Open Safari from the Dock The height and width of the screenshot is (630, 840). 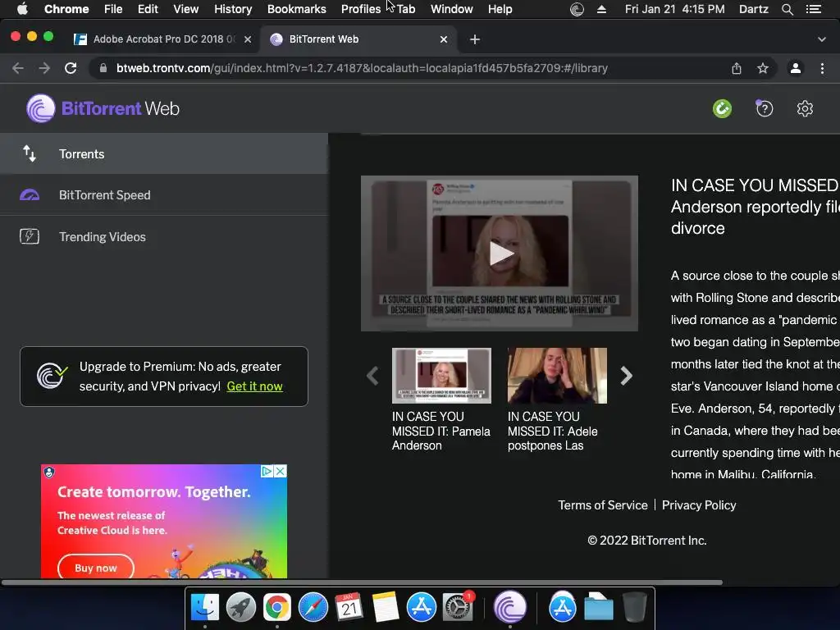pos(313,608)
